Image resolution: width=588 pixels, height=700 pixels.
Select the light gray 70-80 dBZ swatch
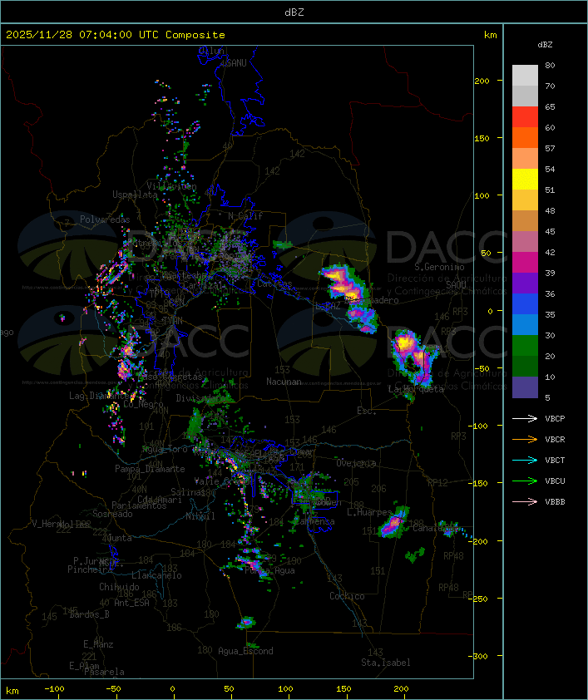tap(525, 76)
